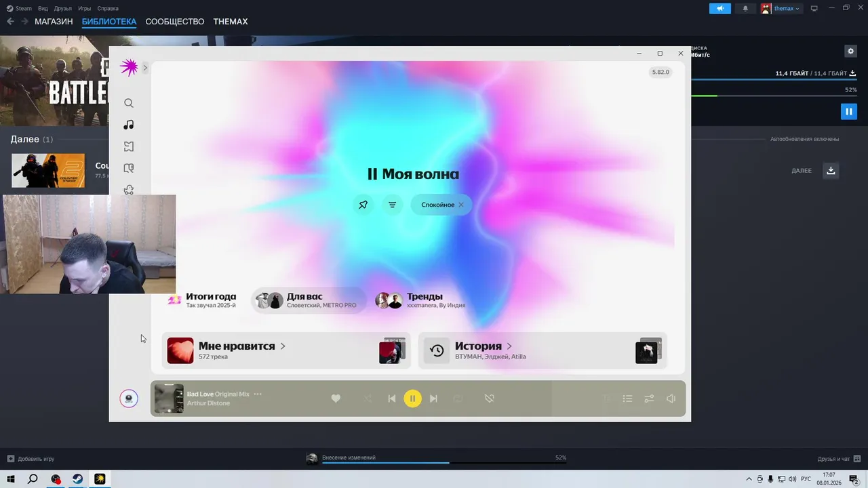Open Steam notifications bell

[746, 8]
